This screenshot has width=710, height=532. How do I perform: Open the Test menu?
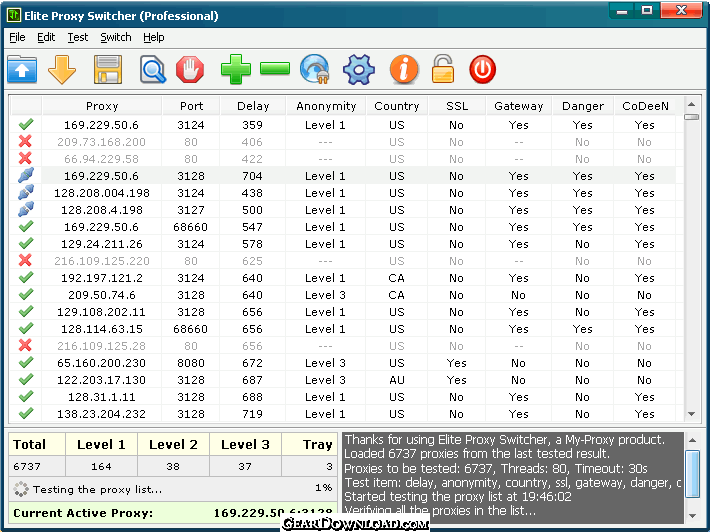pyautogui.click(x=78, y=37)
